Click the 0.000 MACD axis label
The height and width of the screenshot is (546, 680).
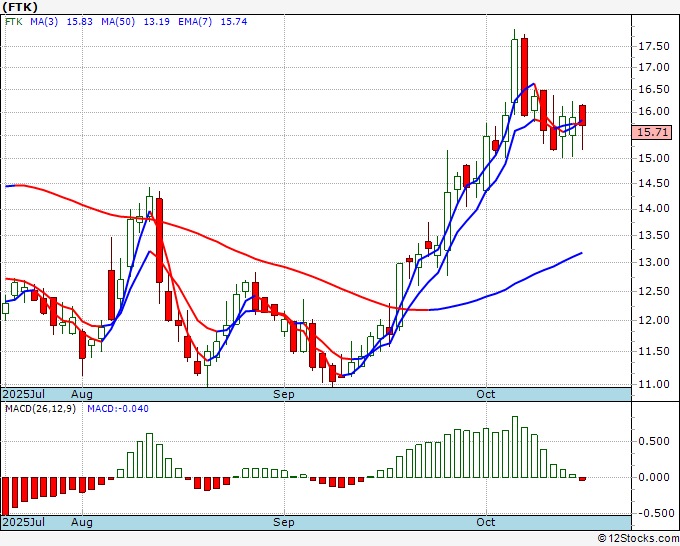tap(654, 477)
